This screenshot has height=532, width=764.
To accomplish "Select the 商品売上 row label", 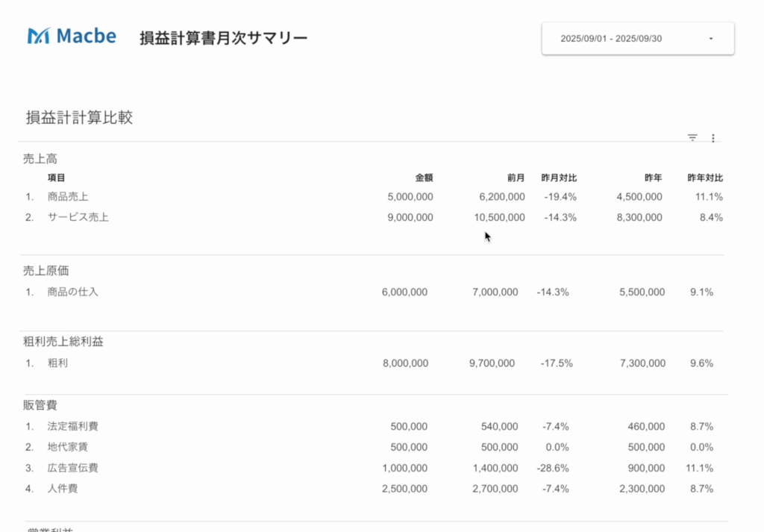I will click(68, 197).
